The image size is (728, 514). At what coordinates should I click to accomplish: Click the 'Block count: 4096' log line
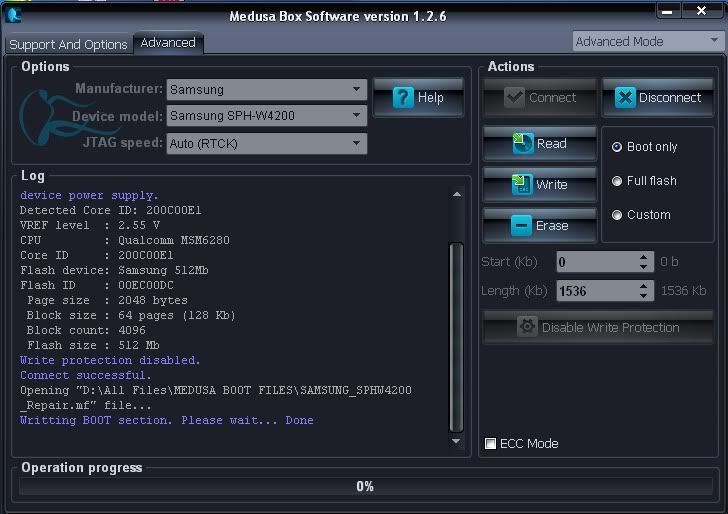click(x=86, y=330)
